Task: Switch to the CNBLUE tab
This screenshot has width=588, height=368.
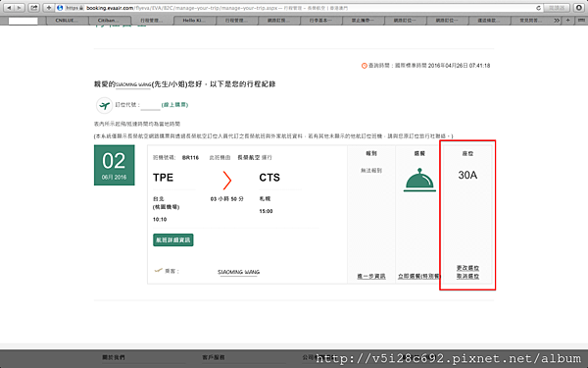Action: pos(67,21)
